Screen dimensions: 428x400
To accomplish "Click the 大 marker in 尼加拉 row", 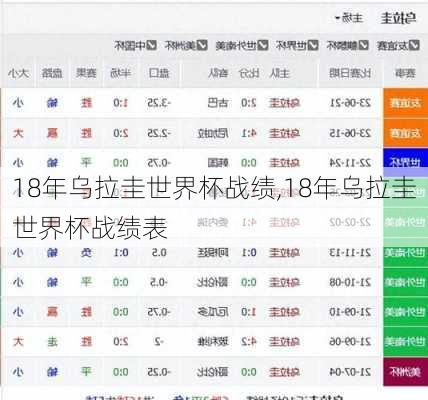I will point(18,133).
